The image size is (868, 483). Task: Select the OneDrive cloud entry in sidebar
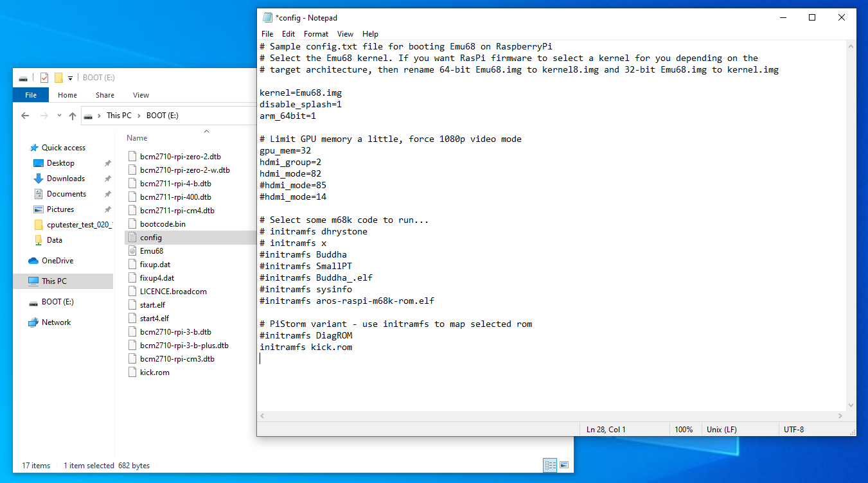pyautogui.click(x=57, y=261)
